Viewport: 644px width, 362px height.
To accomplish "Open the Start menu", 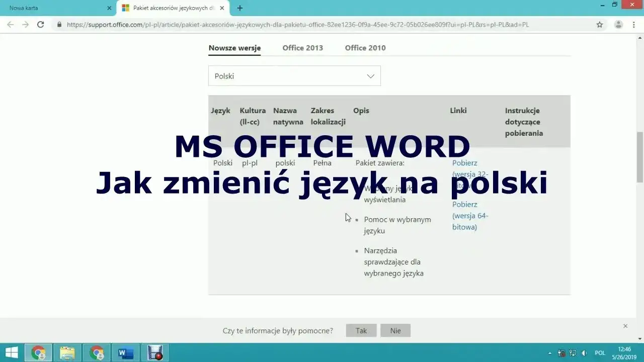I will [11, 352].
